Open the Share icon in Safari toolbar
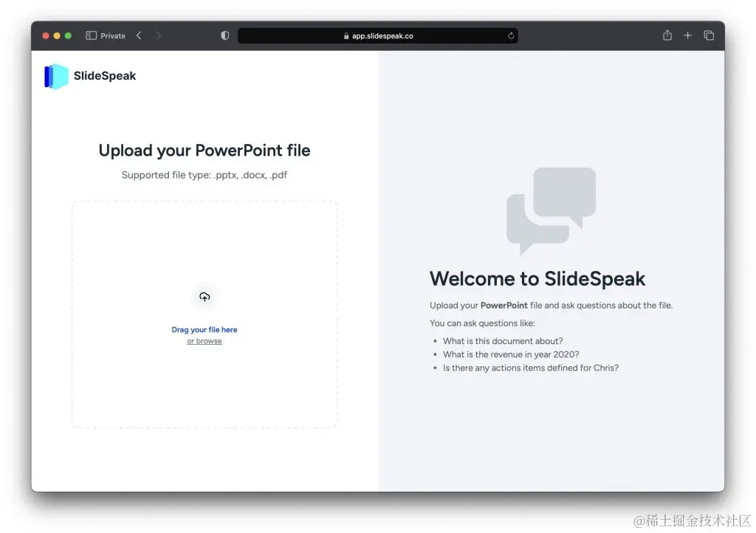 [667, 35]
